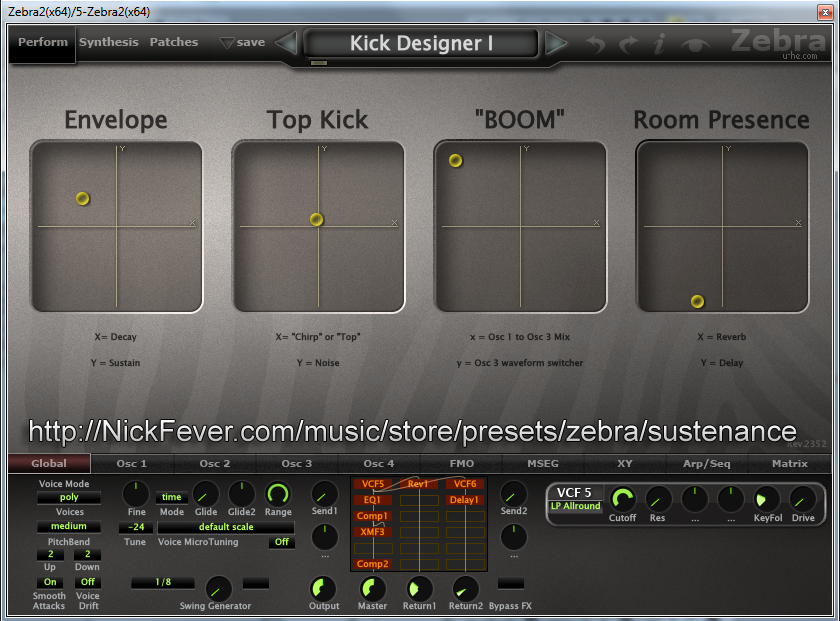Open the glide Mode 'time' selector
The height and width of the screenshot is (621, 840).
click(x=171, y=497)
